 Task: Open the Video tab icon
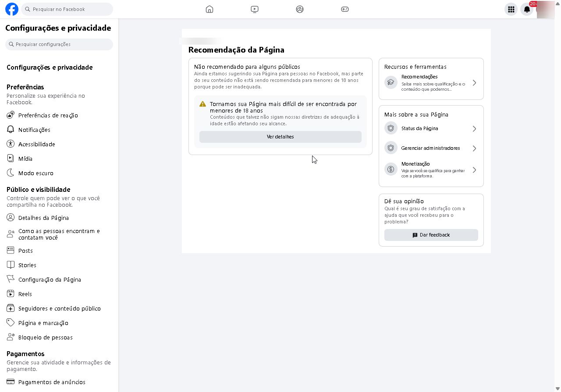255,9
